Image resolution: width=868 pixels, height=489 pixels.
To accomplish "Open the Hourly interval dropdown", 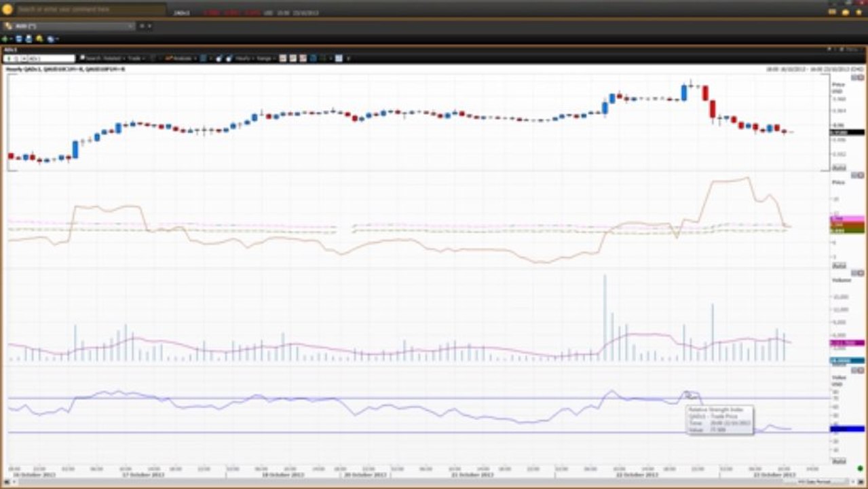I will click(244, 58).
